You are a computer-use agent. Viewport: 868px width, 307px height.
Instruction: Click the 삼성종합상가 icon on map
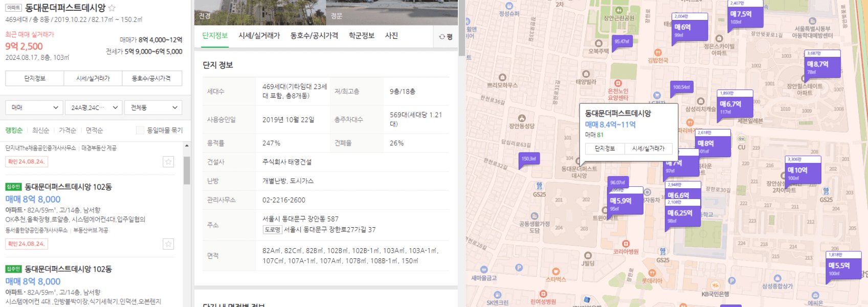(777, 278)
